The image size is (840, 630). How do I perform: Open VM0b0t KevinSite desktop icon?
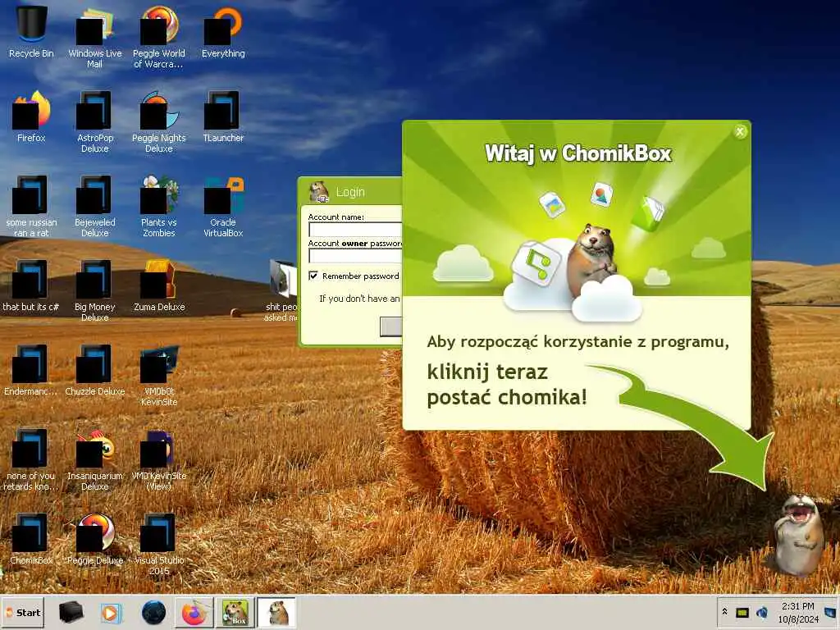tap(158, 375)
